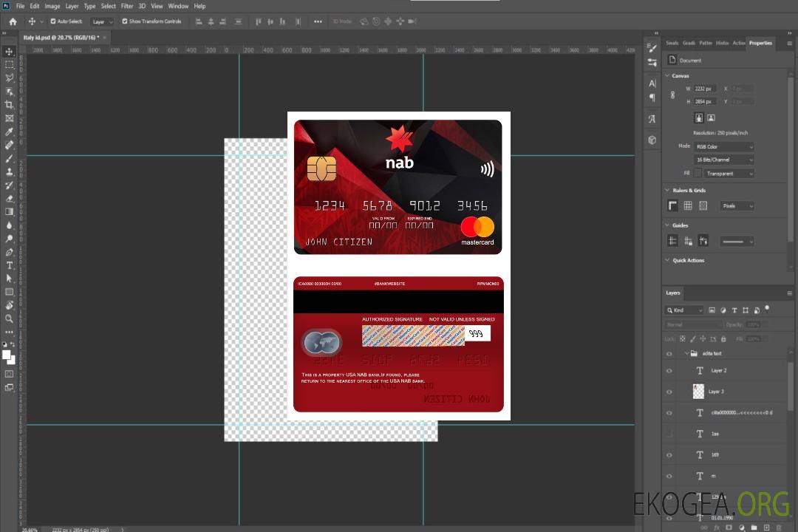Collapse the 'edite text' layer group
The width and height of the screenshot is (798, 532).
point(686,353)
